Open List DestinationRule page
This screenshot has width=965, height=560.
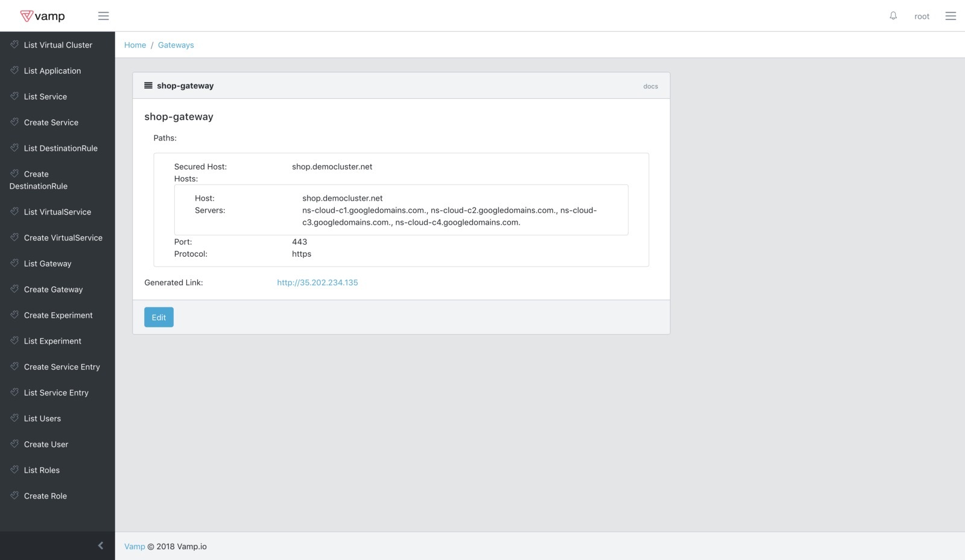point(57,149)
